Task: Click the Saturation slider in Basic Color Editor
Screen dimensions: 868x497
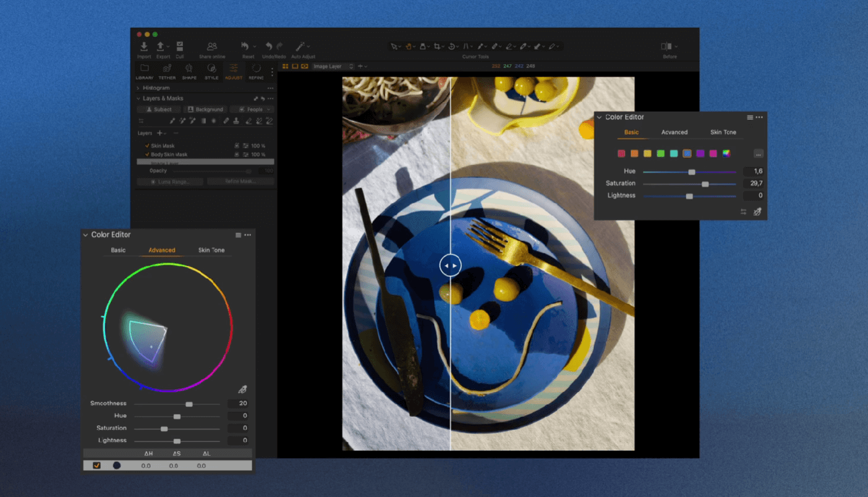Action: pyautogui.click(x=689, y=184)
